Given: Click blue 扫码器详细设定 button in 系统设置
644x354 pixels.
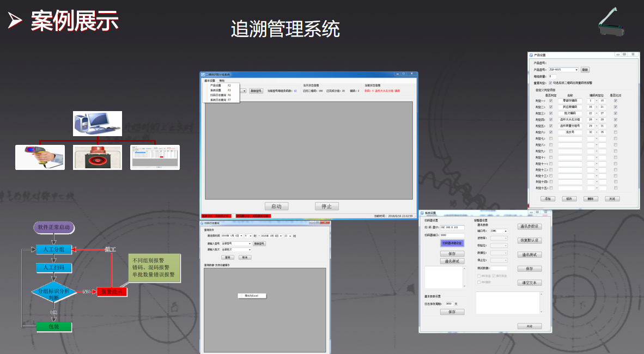Looking at the screenshot, I should click(x=452, y=243).
